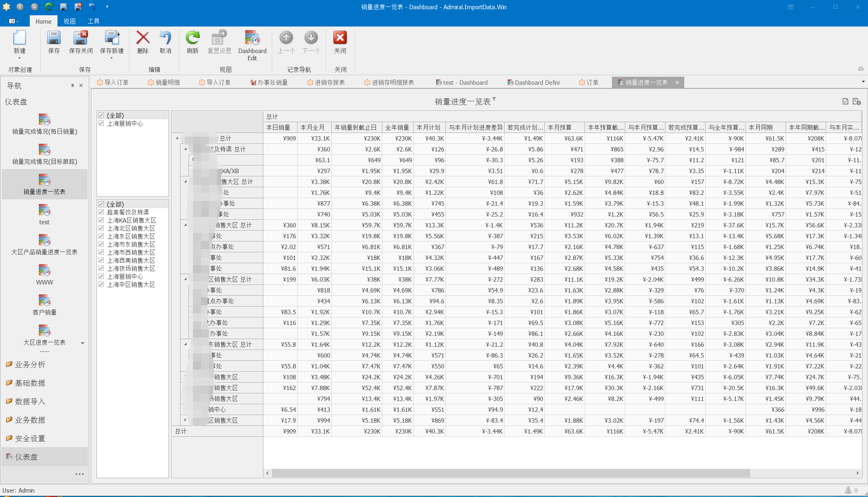Open the WWW dashboard in navigation
The height and width of the screenshot is (497, 868).
point(45,274)
